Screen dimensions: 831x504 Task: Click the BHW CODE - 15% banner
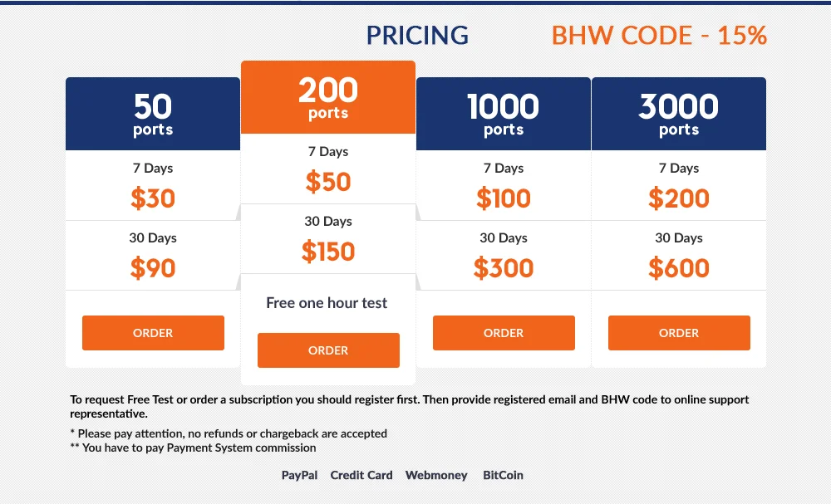pyautogui.click(x=659, y=36)
